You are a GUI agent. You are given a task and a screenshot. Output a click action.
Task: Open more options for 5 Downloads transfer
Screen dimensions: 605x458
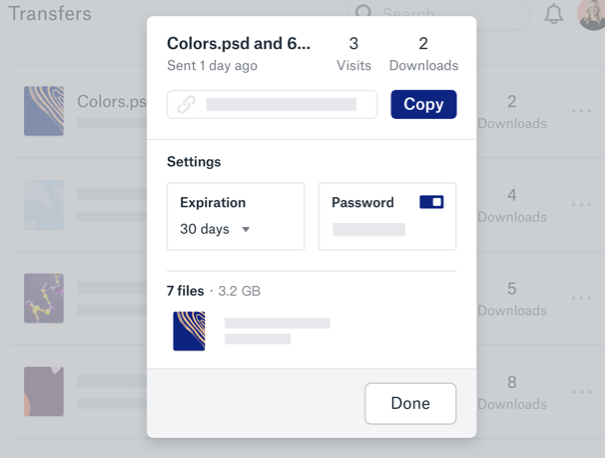pyautogui.click(x=582, y=298)
